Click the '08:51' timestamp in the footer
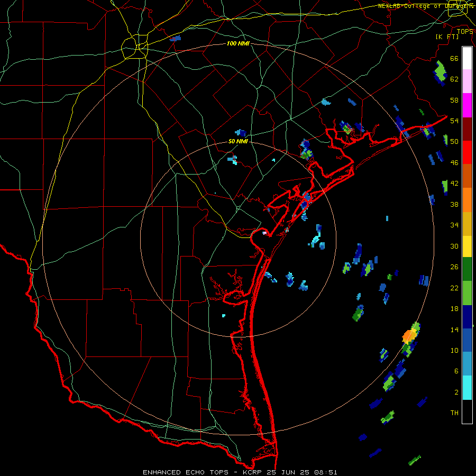Viewport: 476px width, 476px height. [325, 472]
